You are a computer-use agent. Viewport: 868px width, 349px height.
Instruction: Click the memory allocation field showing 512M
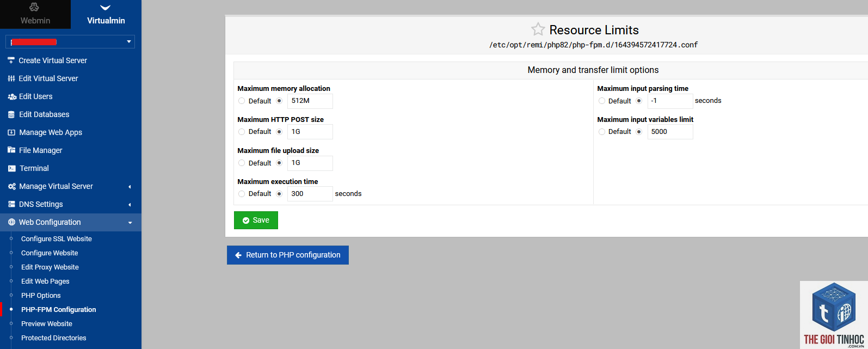click(x=310, y=101)
